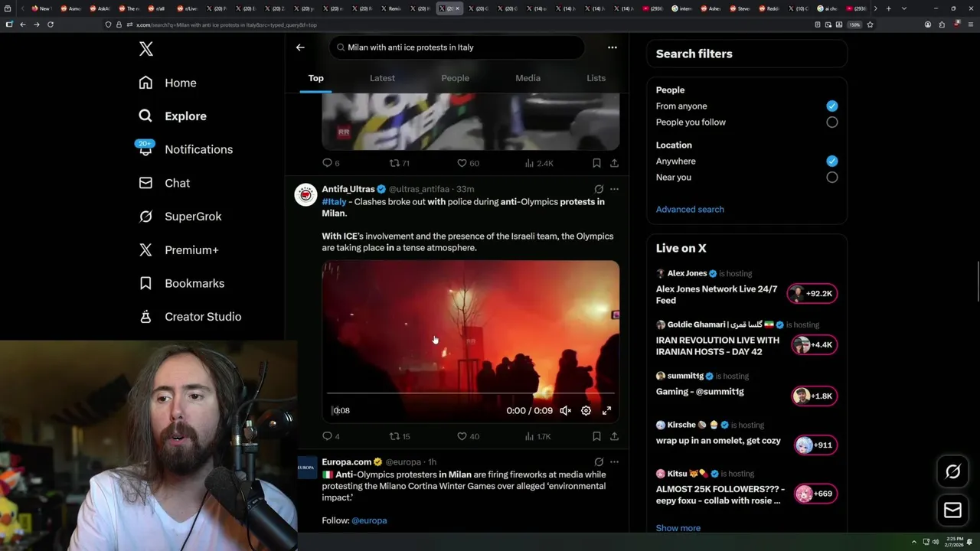Screen dimensions: 980x551
Task: Open Europa.com profile name
Action: pyautogui.click(x=346, y=462)
